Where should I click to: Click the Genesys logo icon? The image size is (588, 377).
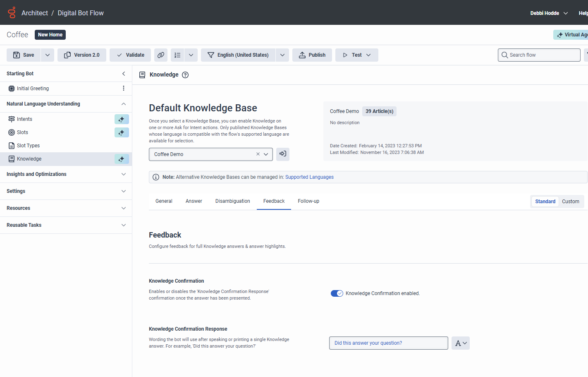pos(12,13)
